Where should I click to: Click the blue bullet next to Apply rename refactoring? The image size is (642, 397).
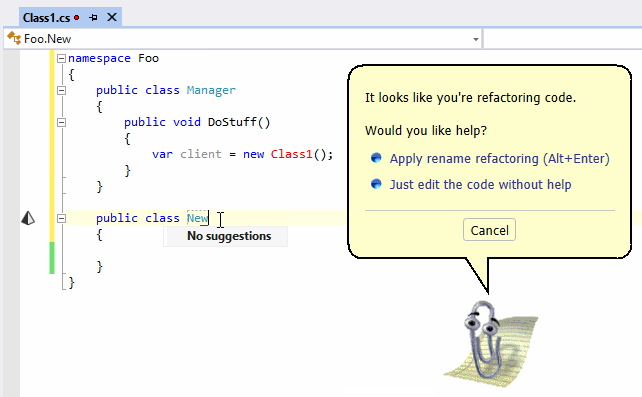coord(376,158)
